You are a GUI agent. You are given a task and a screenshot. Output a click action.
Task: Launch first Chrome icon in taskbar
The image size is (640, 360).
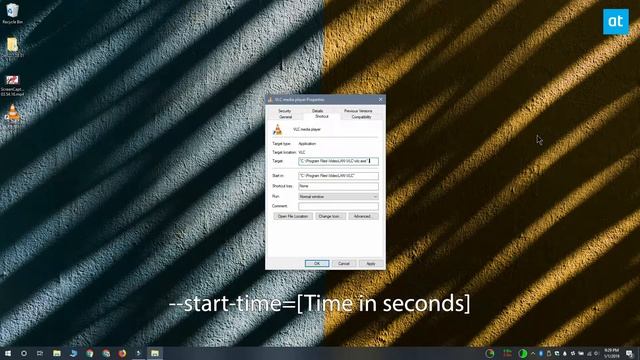[x=90, y=353]
